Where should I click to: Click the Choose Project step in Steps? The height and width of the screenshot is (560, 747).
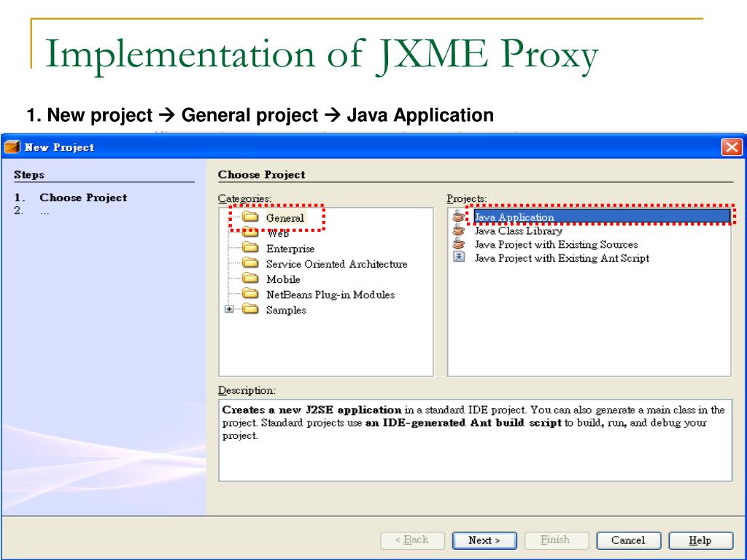pos(83,197)
